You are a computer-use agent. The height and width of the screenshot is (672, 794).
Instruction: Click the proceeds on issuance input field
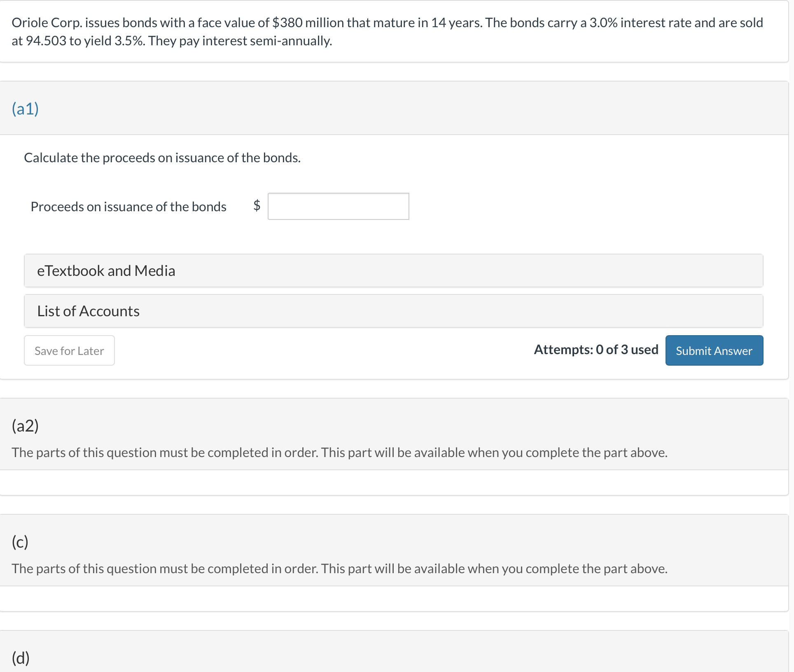pos(338,206)
